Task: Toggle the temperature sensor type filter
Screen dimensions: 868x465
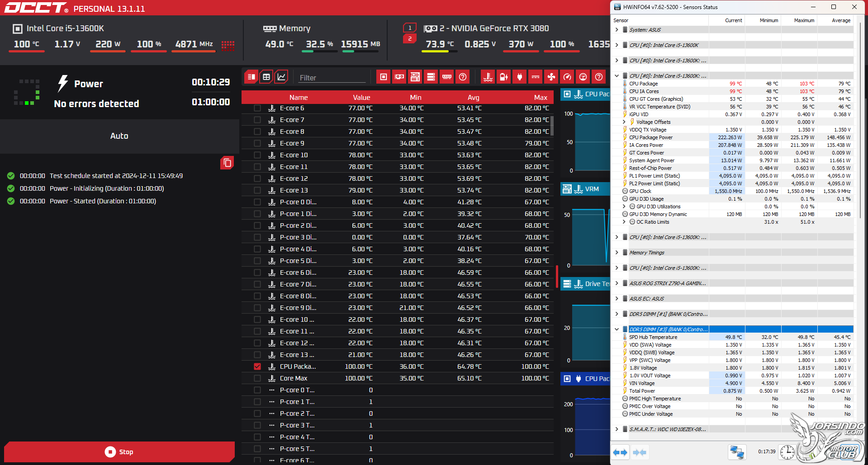Action: (488, 77)
